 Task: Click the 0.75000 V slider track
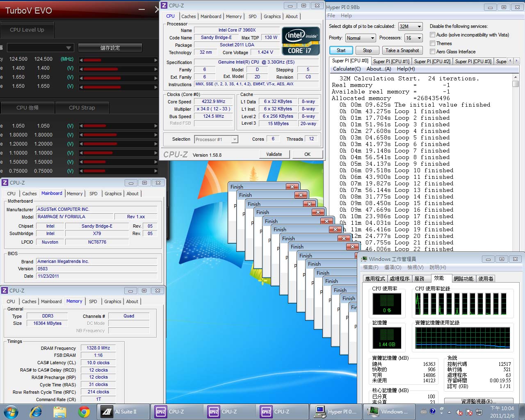click(118, 171)
